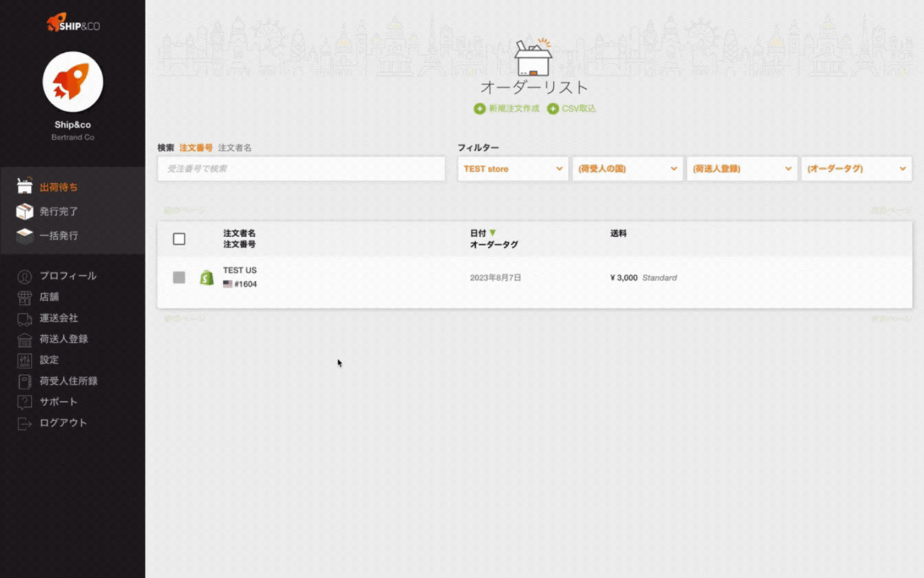The height and width of the screenshot is (578, 924).
Task: Click the green plus next to CSV取込
Action: tap(553, 108)
